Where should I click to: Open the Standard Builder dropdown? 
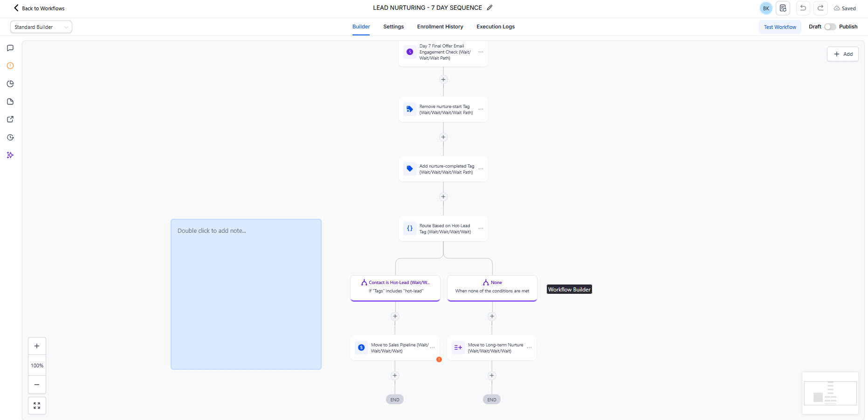[41, 27]
